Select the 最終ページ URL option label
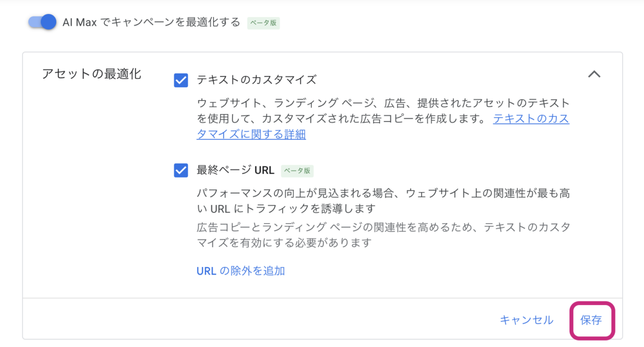Image resolution: width=644 pixels, height=347 pixels. (236, 171)
